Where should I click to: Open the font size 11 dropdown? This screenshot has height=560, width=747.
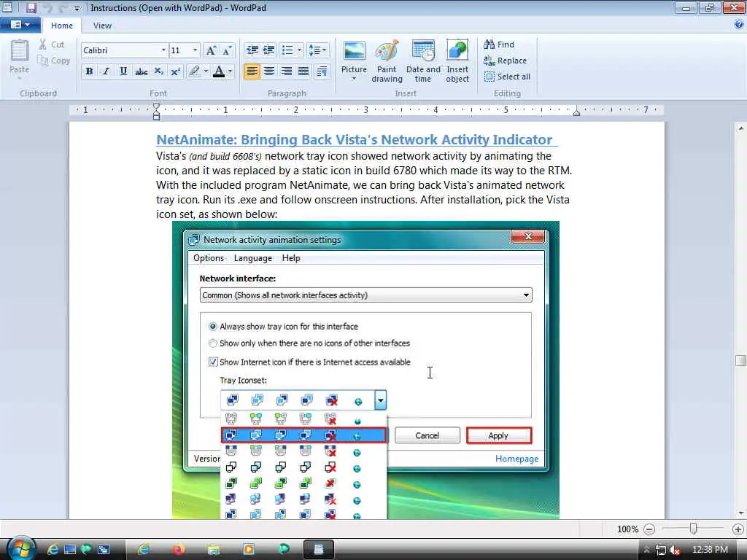pos(195,50)
